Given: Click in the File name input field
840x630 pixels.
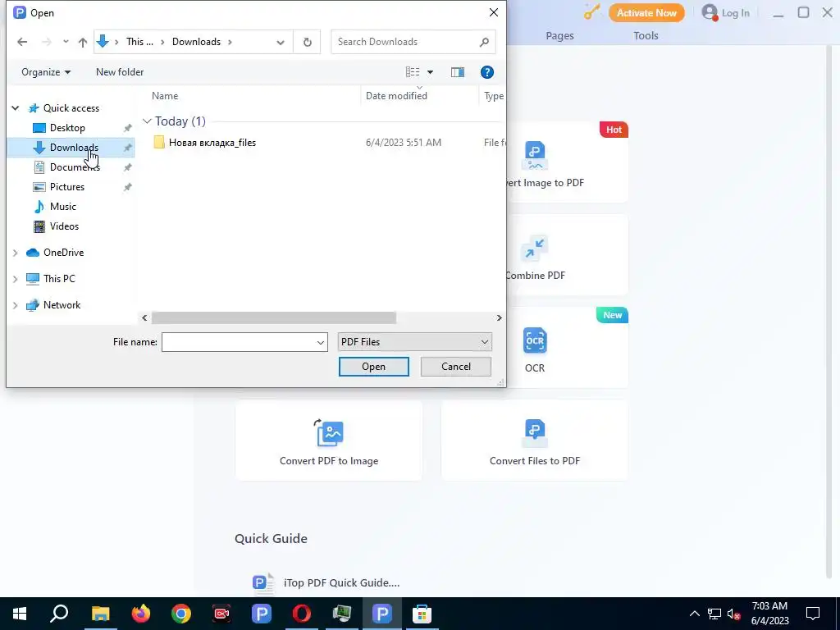Looking at the screenshot, I should click(239, 342).
